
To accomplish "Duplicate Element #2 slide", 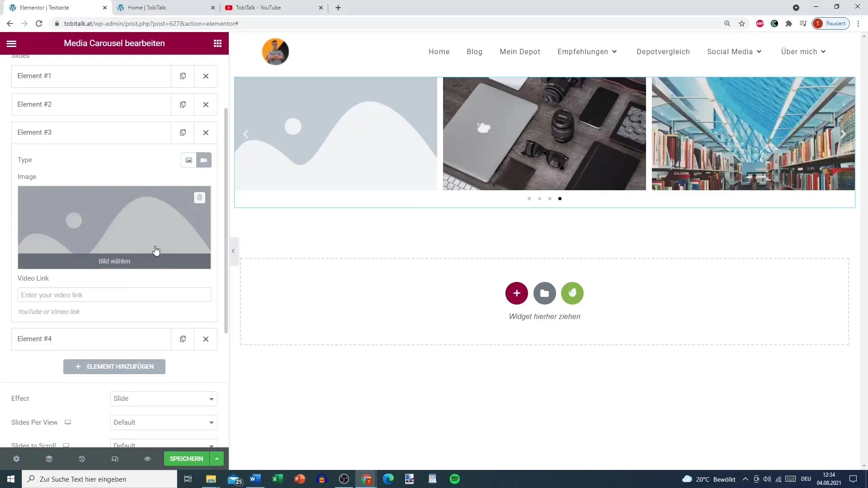I will pos(183,104).
